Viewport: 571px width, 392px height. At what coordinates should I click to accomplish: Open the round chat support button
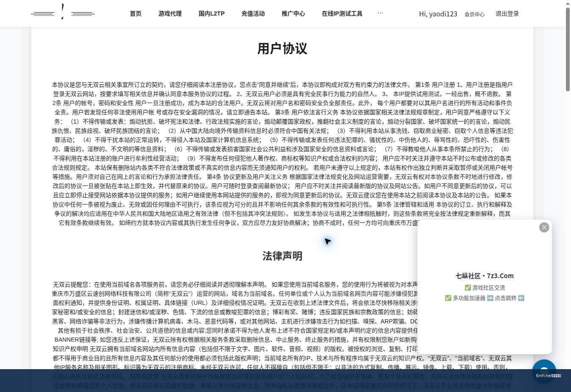coord(544,371)
